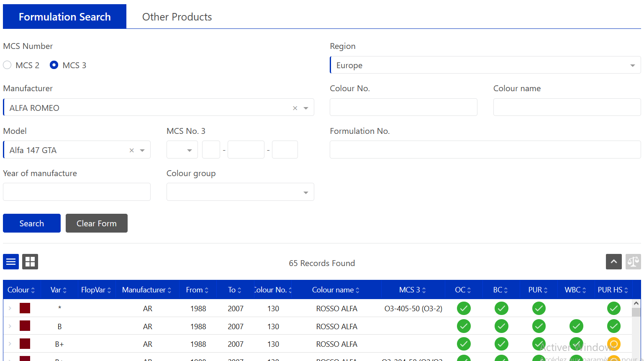Open the Region dropdown showing Europe
The height and width of the screenshot is (361, 644).
(485, 65)
